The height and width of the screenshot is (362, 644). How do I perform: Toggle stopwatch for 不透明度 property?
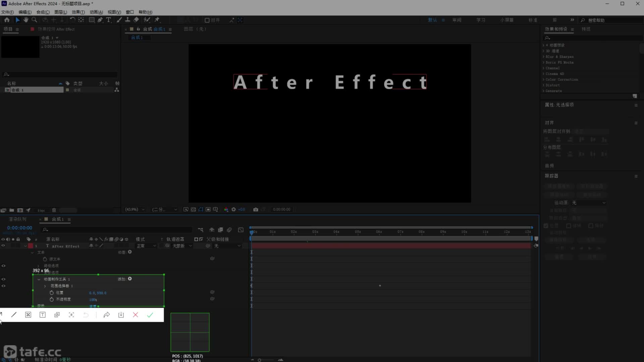click(52, 299)
